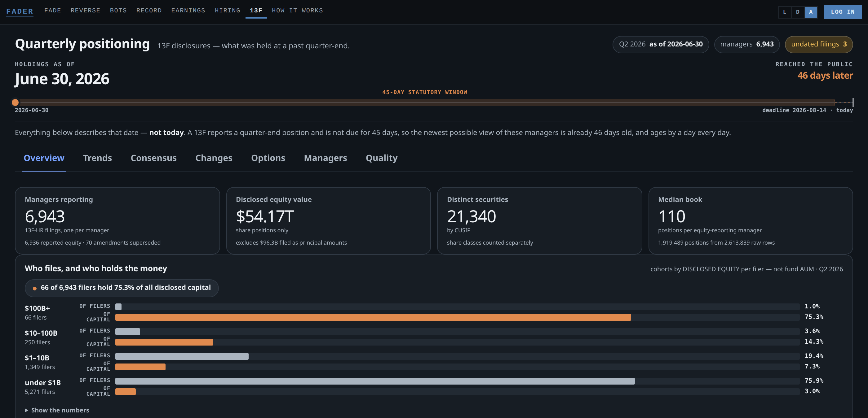Switch to the Quality tab
This screenshot has width=868, height=418.
tap(382, 158)
